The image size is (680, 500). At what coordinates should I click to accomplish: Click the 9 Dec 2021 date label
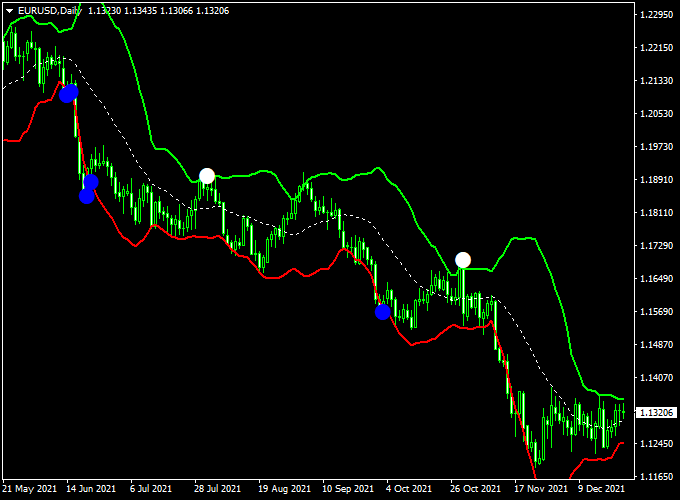point(601,489)
